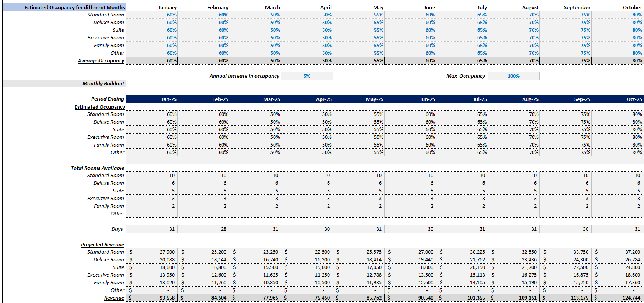Select the Estimated Occupancy for different Months header

pyautogui.click(x=74, y=7)
